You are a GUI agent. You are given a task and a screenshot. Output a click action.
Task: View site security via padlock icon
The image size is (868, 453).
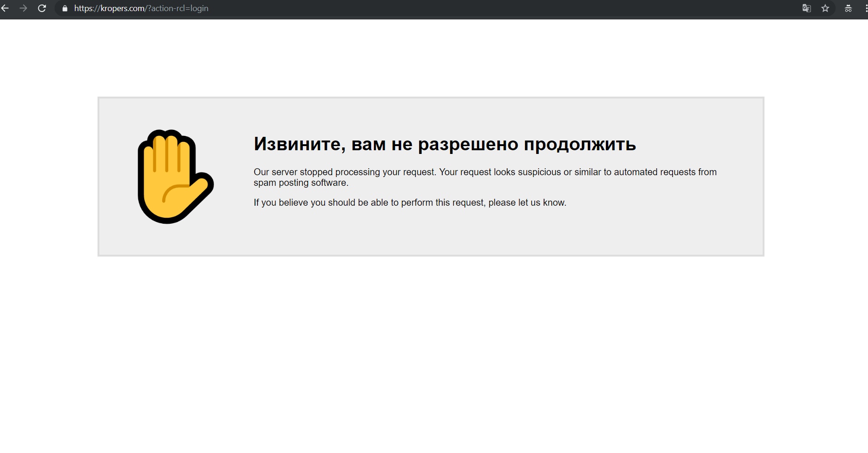pos(65,8)
